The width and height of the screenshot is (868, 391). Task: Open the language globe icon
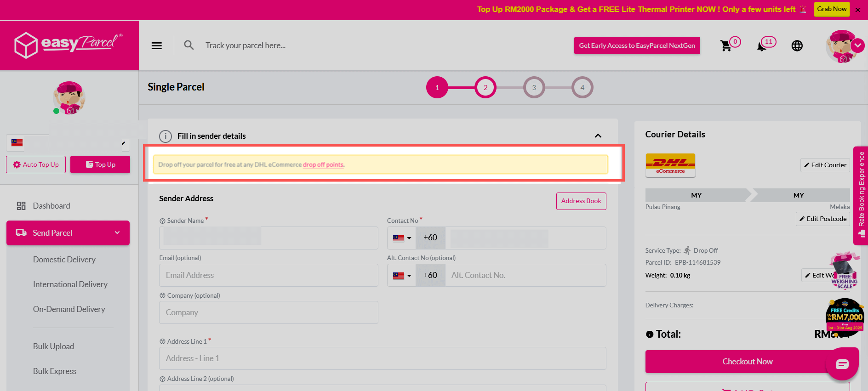797,45
